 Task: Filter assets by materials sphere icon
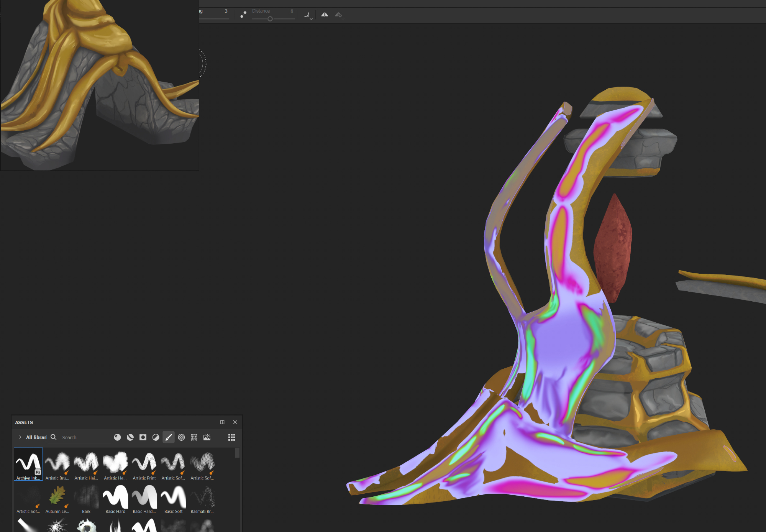pos(118,437)
